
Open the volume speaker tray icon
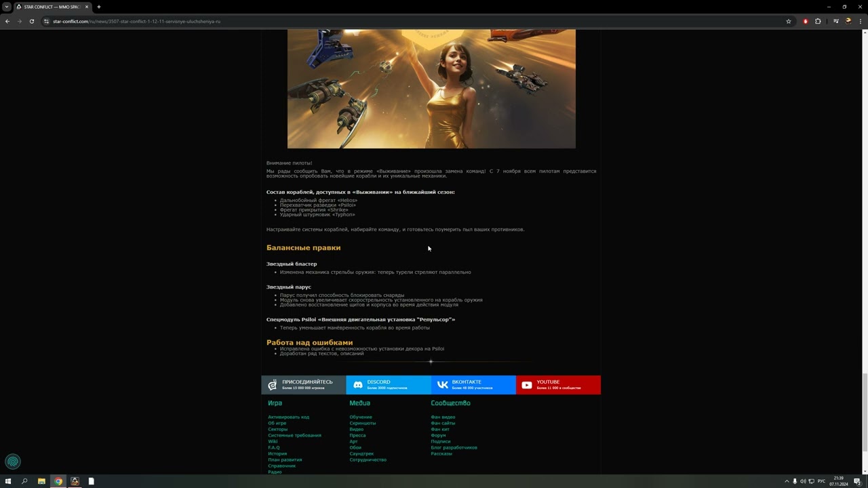coord(802,481)
